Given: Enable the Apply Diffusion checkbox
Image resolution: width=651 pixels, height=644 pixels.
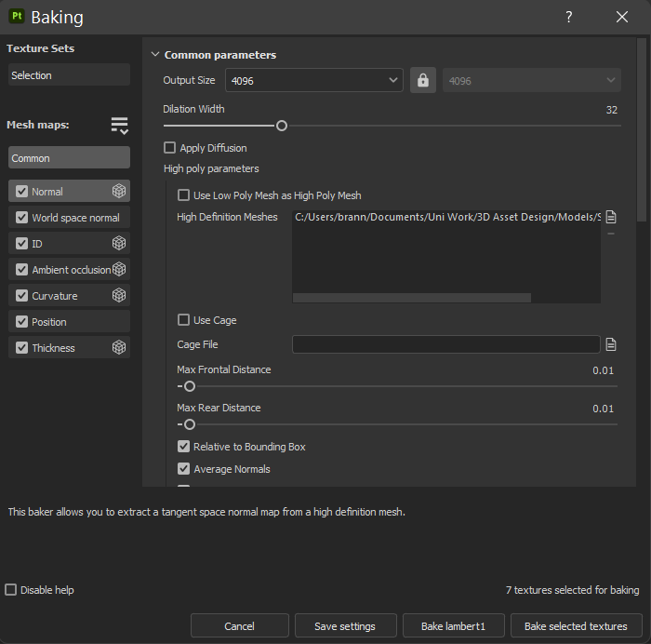Looking at the screenshot, I should tap(169, 148).
